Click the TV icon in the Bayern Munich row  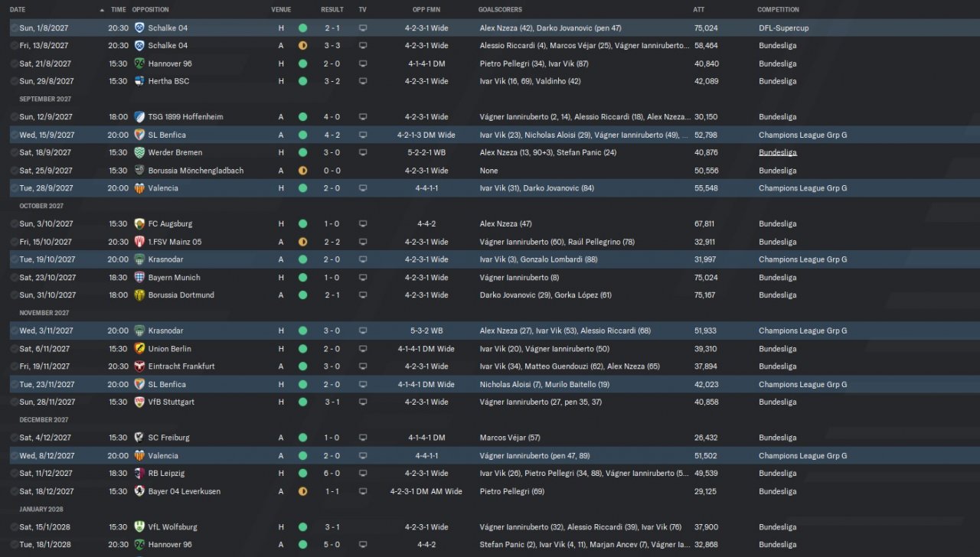coord(363,278)
